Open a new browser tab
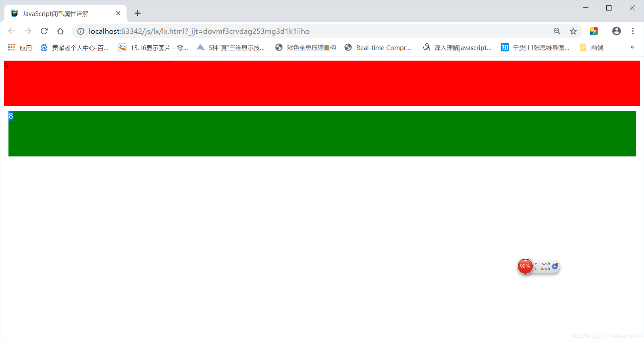Image resolution: width=644 pixels, height=342 pixels. (x=137, y=13)
